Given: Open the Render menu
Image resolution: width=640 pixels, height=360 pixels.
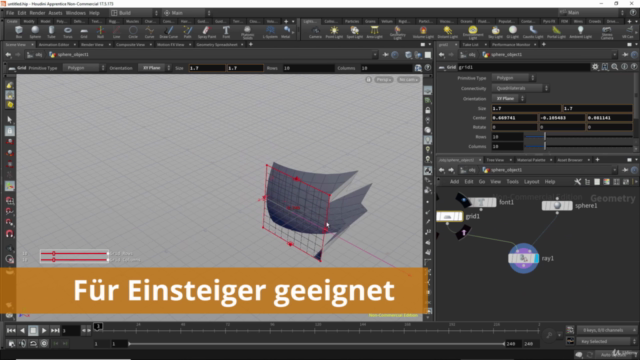Looking at the screenshot, I should tap(37, 13).
